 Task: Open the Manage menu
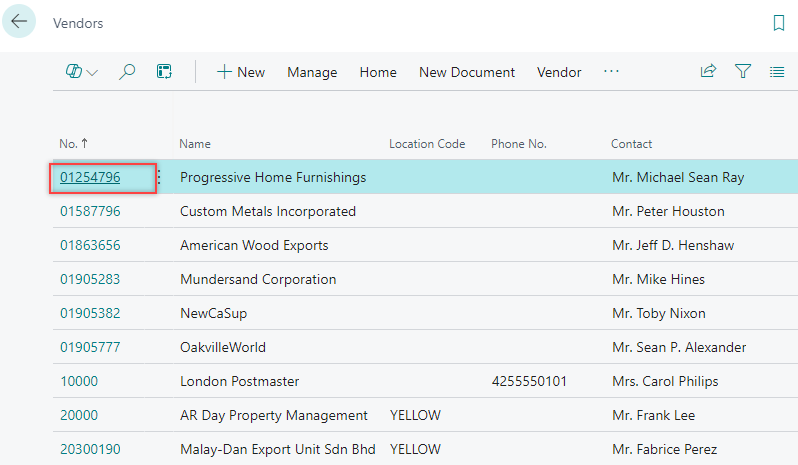point(312,72)
